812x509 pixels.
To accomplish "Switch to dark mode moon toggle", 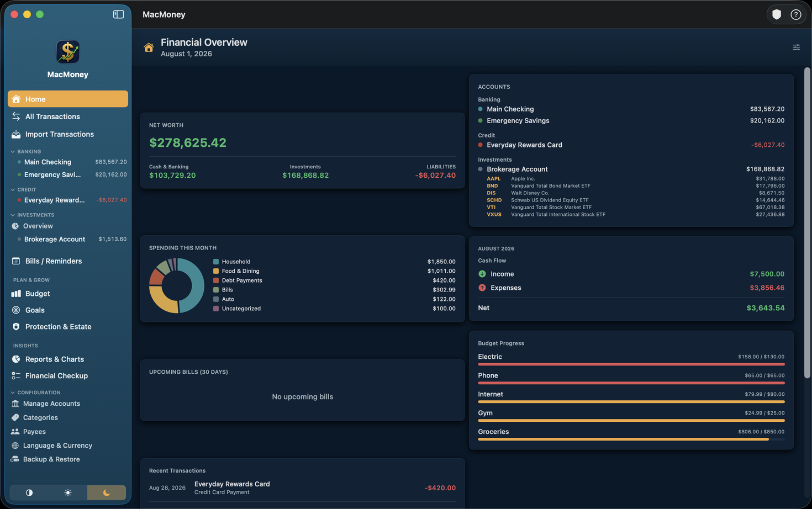I will point(107,492).
